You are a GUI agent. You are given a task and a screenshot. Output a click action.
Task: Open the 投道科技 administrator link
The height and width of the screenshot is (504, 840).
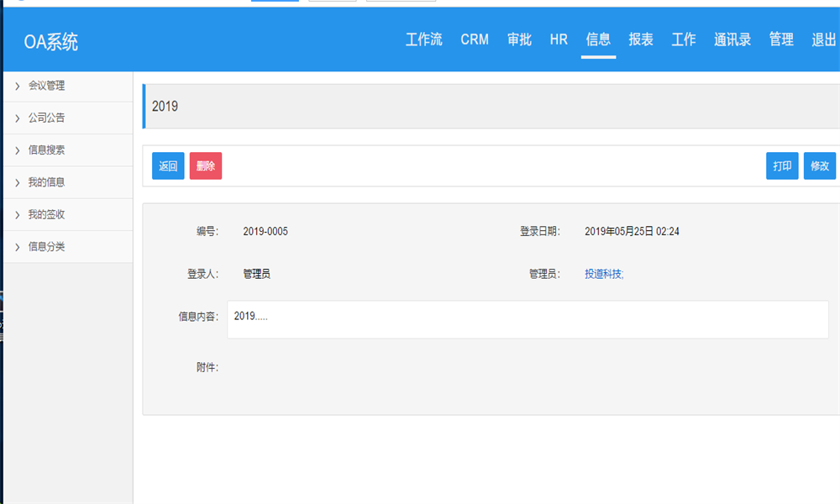point(604,274)
